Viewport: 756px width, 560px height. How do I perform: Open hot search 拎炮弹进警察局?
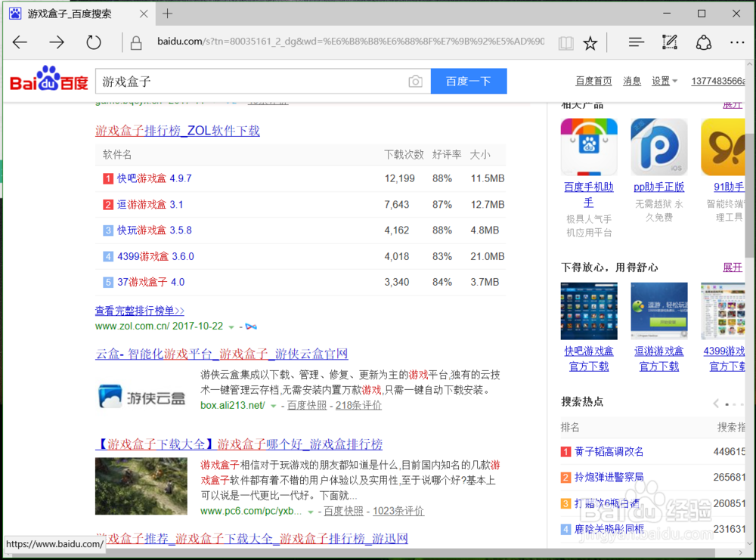[609, 477]
